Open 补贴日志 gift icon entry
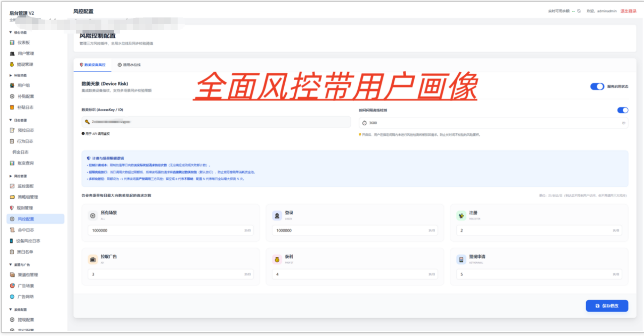 tap(12, 107)
